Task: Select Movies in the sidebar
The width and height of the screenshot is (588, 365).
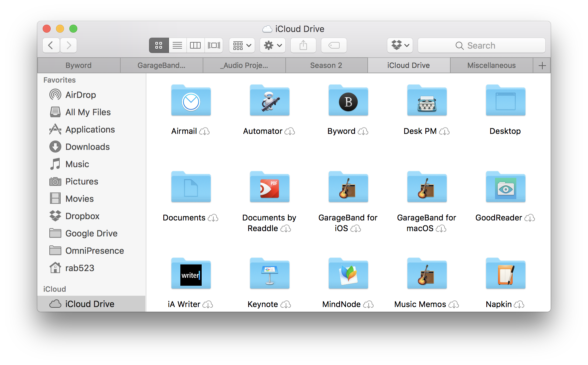Action: 91,199
